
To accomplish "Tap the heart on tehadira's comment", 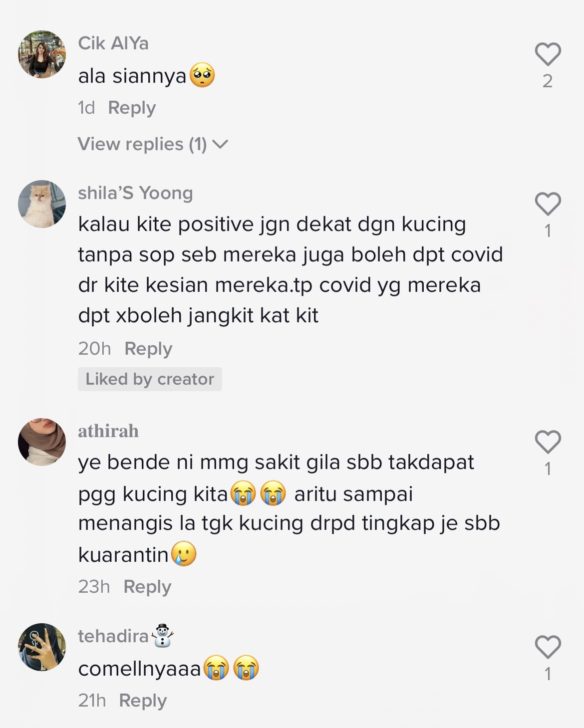I will pyautogui.click(x=548, y=647).
